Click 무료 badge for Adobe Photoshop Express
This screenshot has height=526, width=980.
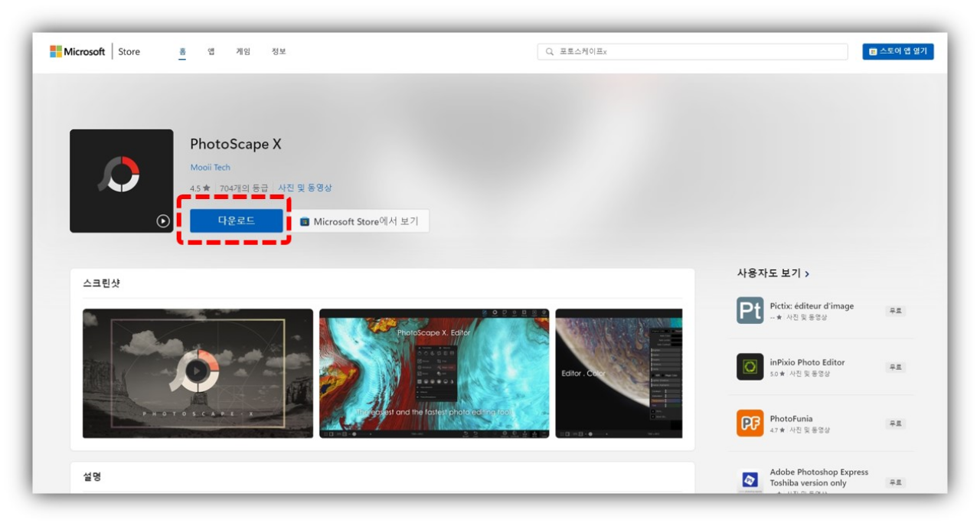pos(895,483)
